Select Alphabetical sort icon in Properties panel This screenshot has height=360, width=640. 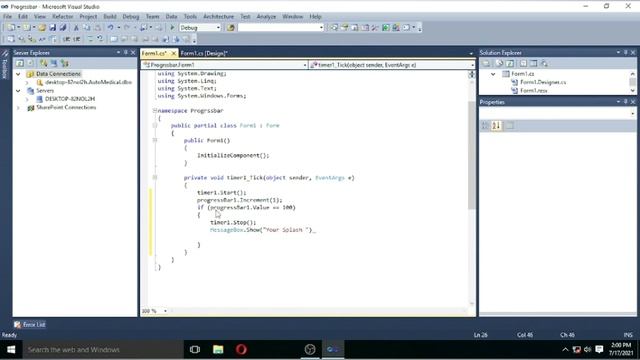[496, 126]
